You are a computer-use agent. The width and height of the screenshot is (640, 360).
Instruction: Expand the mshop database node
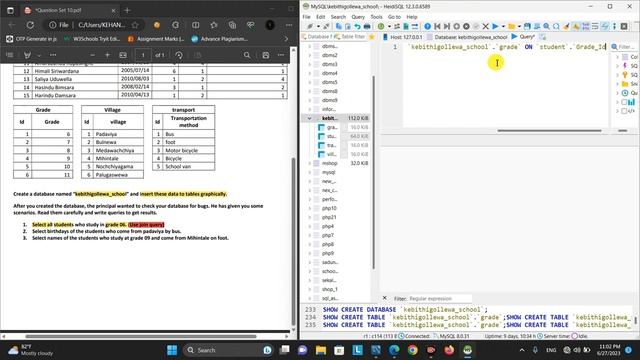click(x=309, y=163)
